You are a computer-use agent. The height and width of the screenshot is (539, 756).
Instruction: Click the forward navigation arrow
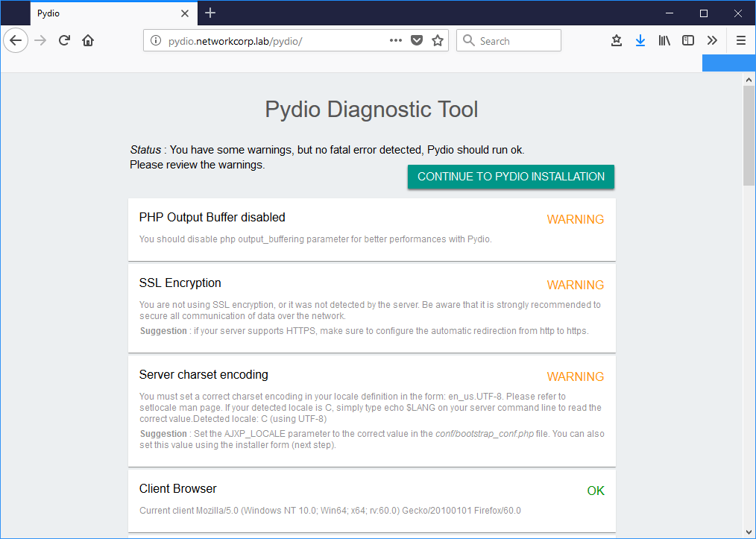tap(40, 40)
